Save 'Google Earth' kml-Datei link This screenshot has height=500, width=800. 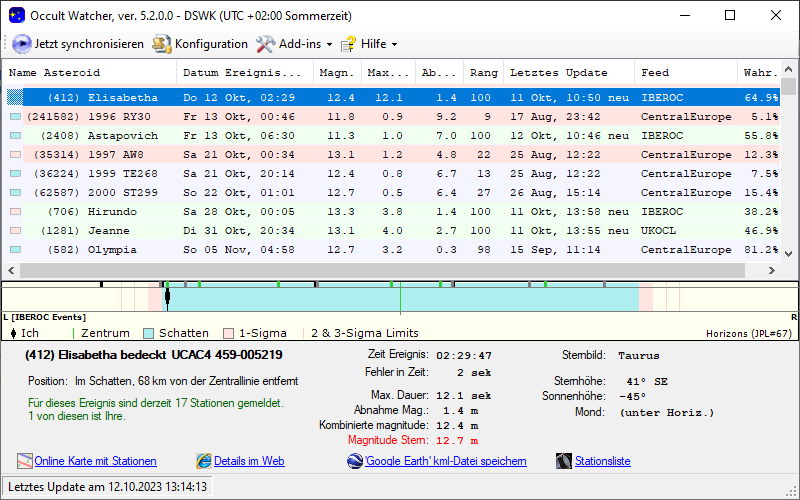[x=445, y=461]
